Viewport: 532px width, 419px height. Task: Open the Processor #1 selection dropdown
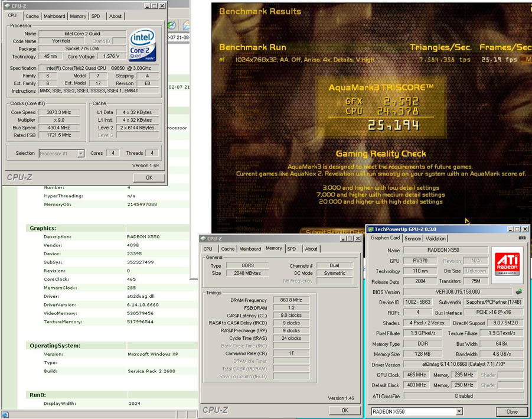pos(61,154)
